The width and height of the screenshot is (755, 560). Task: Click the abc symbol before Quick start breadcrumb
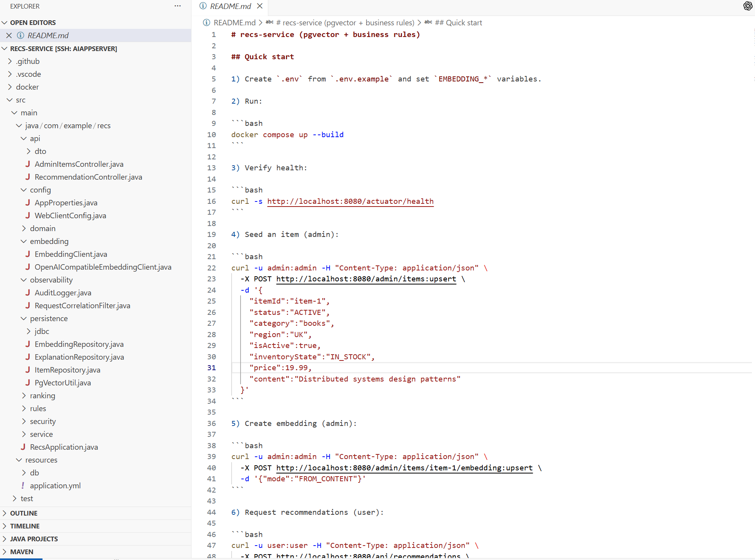(x=428, y=23)
